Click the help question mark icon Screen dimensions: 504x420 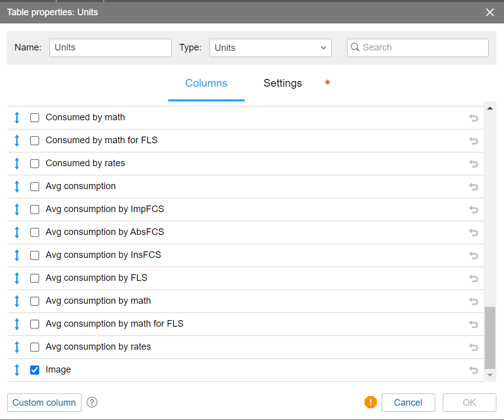click(92, 402)
